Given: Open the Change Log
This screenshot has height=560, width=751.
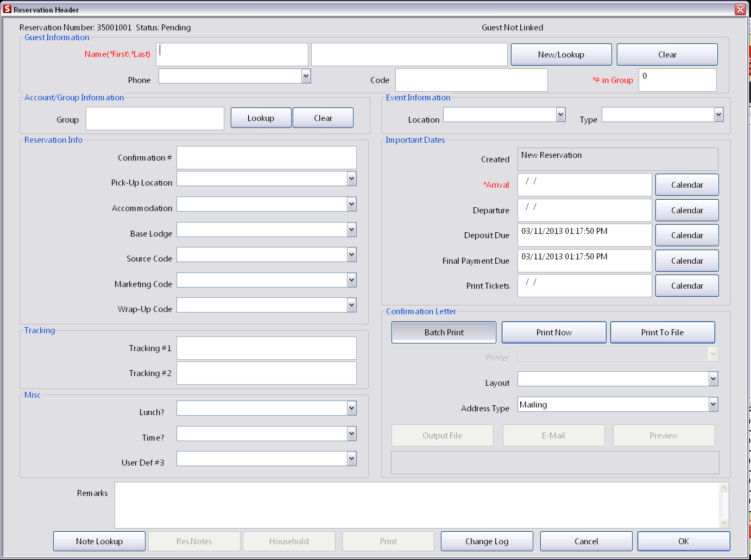Looking at the screenshot, I should [487, 541].
